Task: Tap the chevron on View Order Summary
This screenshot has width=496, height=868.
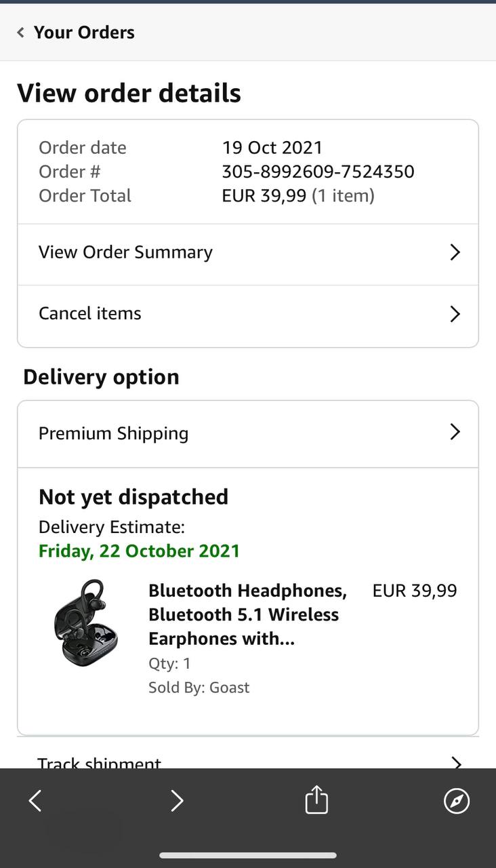Action: pyautogui.click(x=455, y=252)
